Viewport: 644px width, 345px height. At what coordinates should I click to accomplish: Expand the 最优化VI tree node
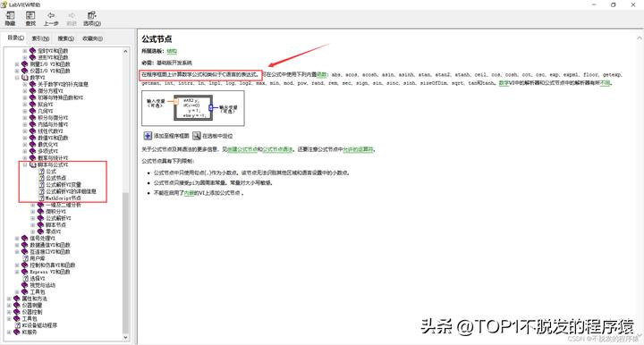25,145
